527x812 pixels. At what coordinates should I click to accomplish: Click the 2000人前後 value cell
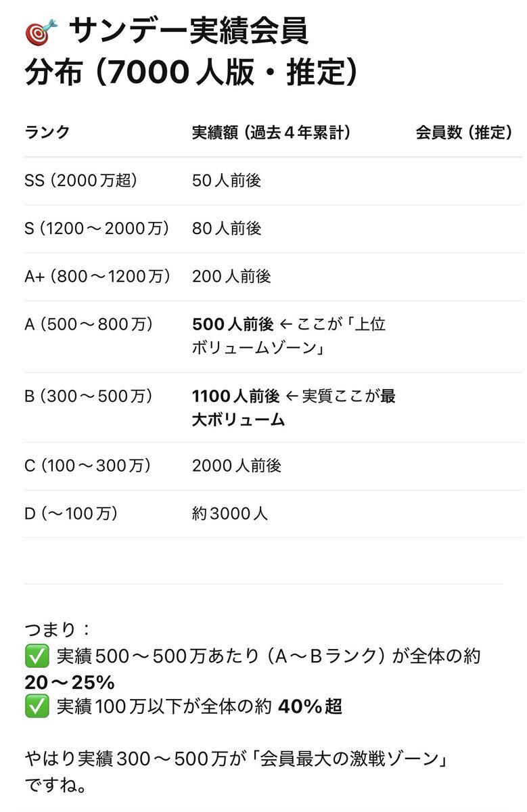pos(237,466)
